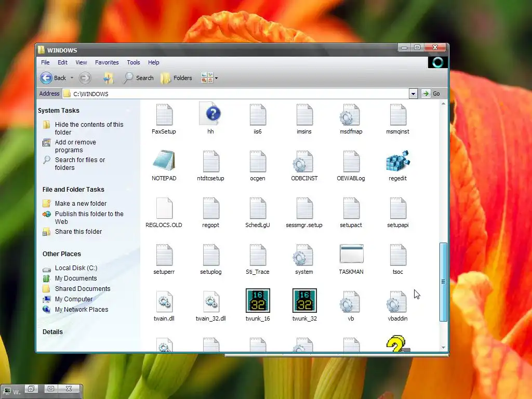
Task: Click Hide the contents of this folder
Action: (89, 128)
